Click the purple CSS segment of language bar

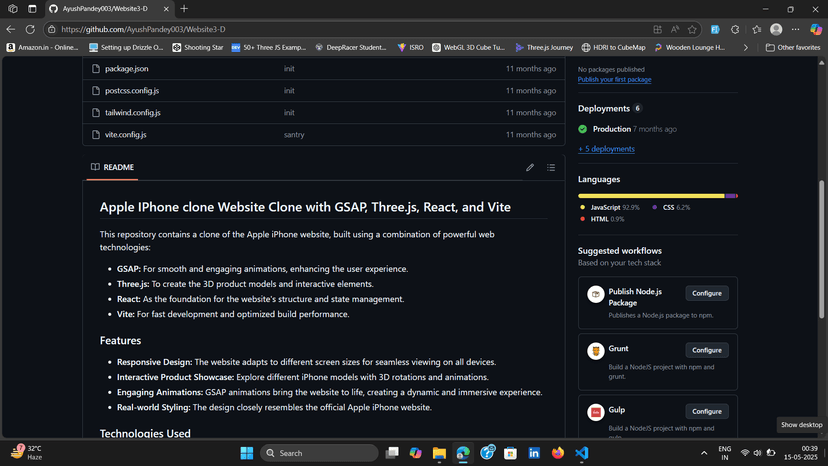(730, 196)
